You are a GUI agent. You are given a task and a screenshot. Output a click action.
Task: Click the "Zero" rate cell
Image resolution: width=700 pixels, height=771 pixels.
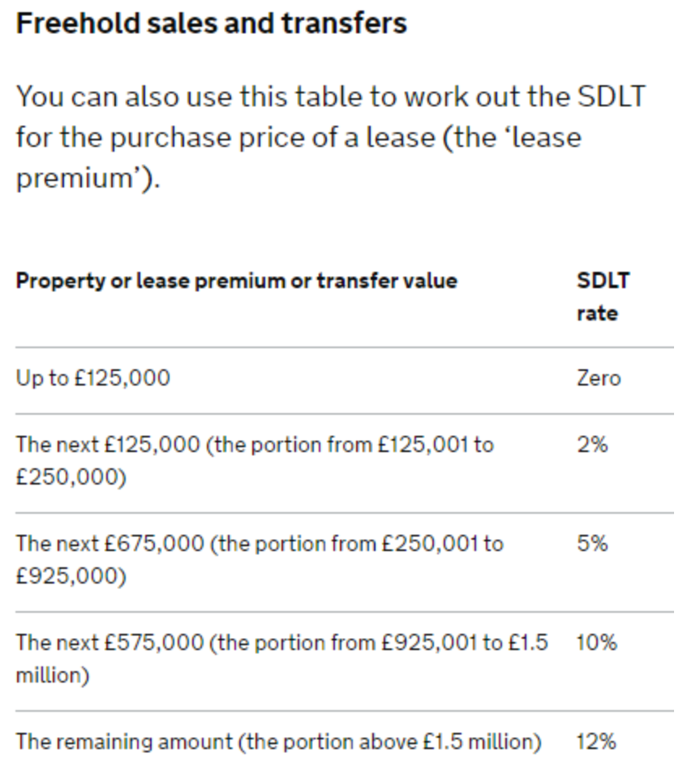point(599,378)
